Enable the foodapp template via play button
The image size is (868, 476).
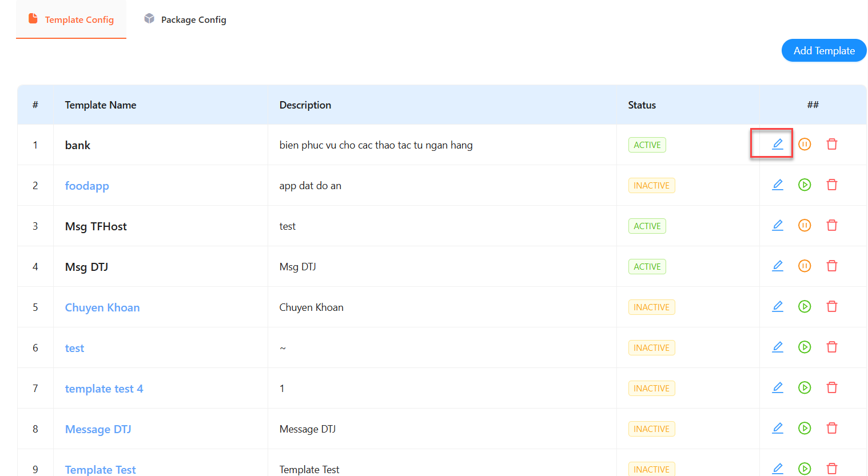pos(805,185)
